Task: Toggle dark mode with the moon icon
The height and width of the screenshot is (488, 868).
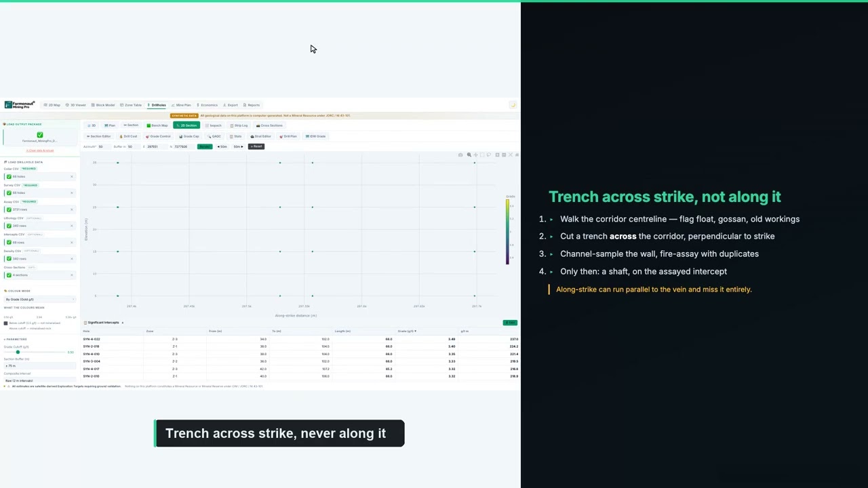Action: pyautogui.click(x=513, y=105)
